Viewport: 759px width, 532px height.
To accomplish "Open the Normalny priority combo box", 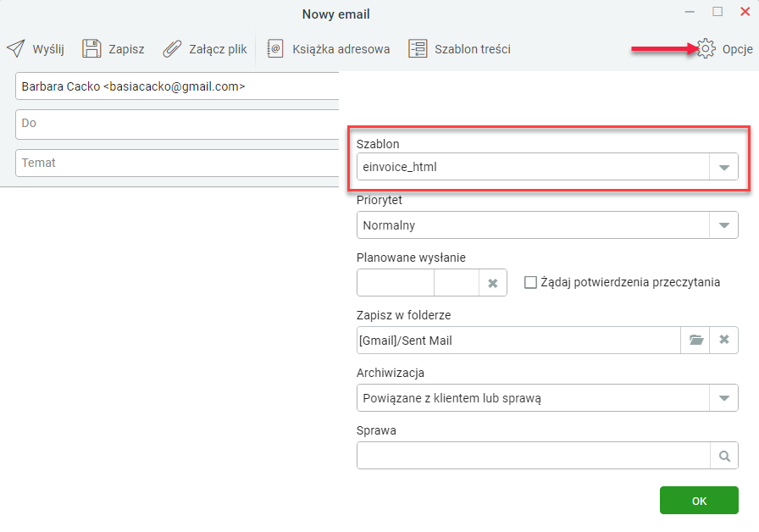I will point(547,225).
